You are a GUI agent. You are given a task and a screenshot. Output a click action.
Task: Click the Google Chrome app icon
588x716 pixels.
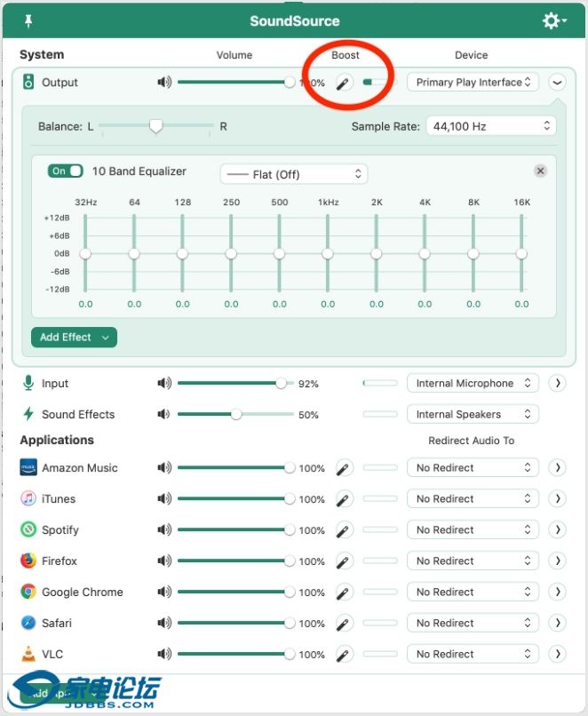(28, 592)
